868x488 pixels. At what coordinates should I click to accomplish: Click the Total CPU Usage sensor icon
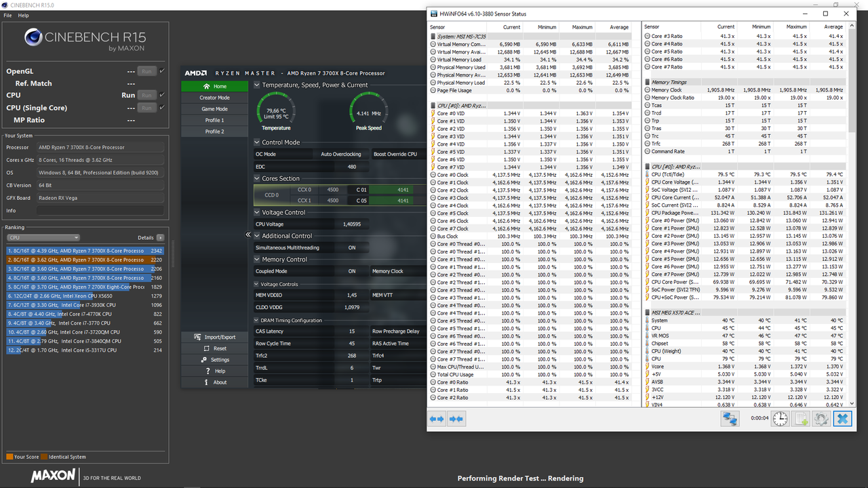[x=433, y=374]
